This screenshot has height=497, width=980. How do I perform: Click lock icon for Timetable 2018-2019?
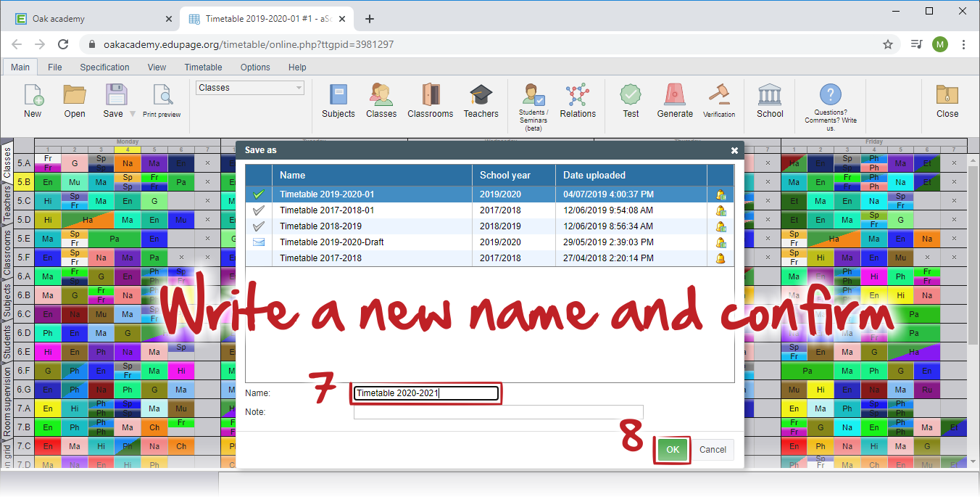click(x=721, y=226)
